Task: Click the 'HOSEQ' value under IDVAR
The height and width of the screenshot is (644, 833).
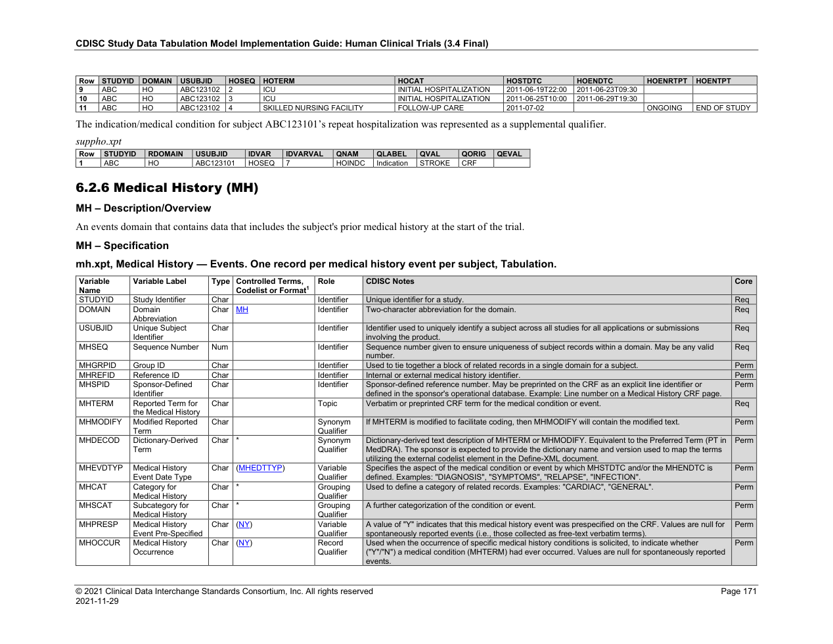Action: tap(261, 163)
